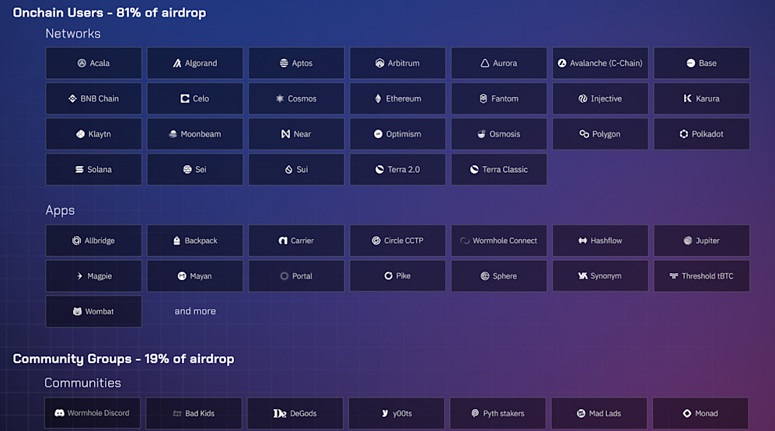775x431 pixels.
Task: Click the Wormhole Discord logo icon
Action: pos(59,413)
